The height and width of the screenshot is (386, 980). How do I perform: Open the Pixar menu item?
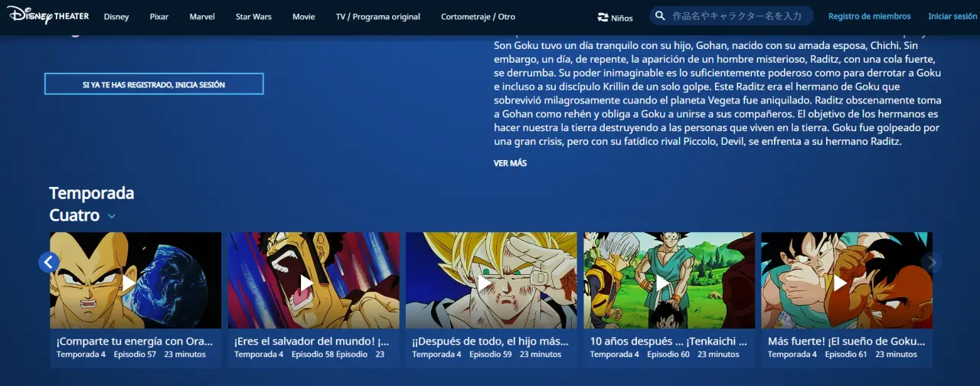point(159,17)
